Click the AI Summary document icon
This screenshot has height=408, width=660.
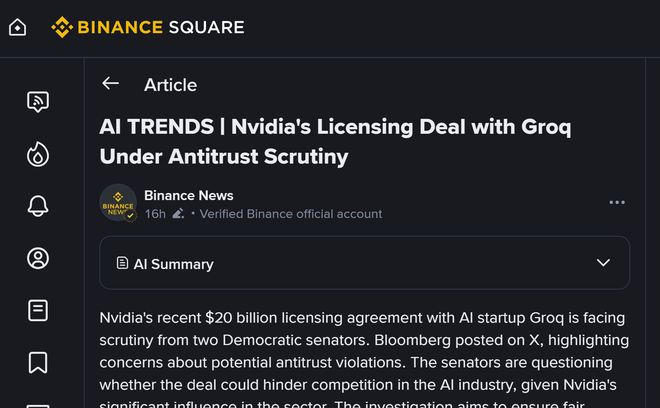[122, 263]
